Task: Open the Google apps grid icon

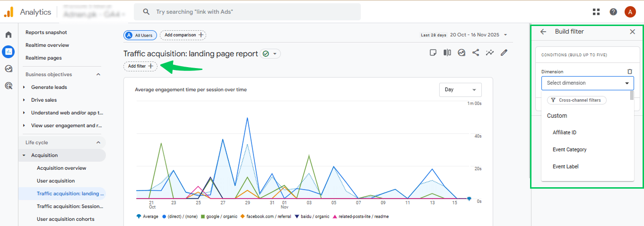Action: (596, 12)
